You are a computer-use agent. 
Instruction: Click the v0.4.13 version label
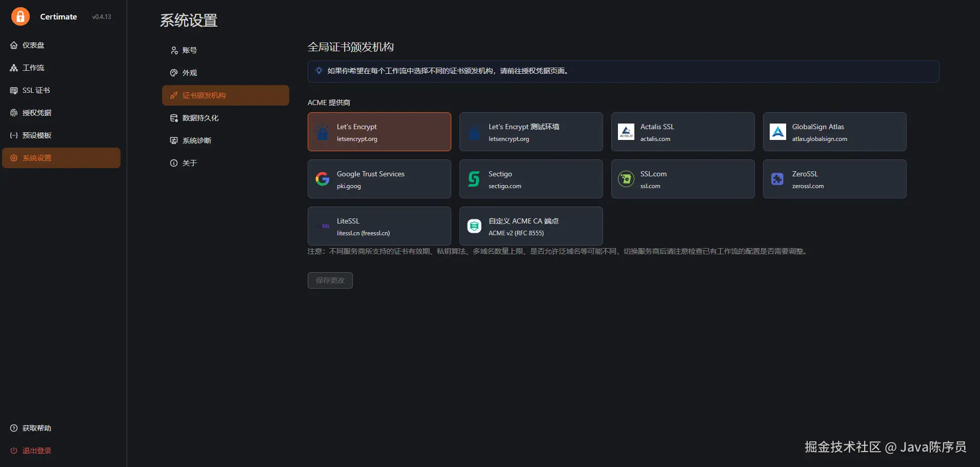(102, 17)
